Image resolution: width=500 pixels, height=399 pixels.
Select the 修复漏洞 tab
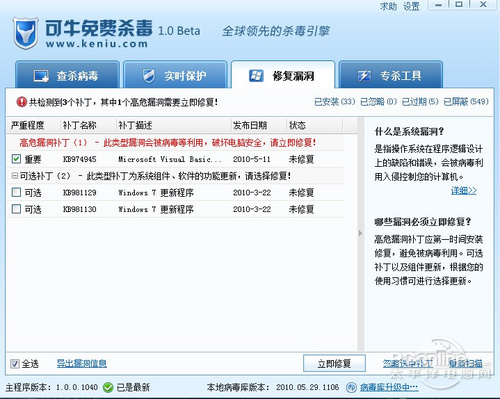(x=283, y=74)
